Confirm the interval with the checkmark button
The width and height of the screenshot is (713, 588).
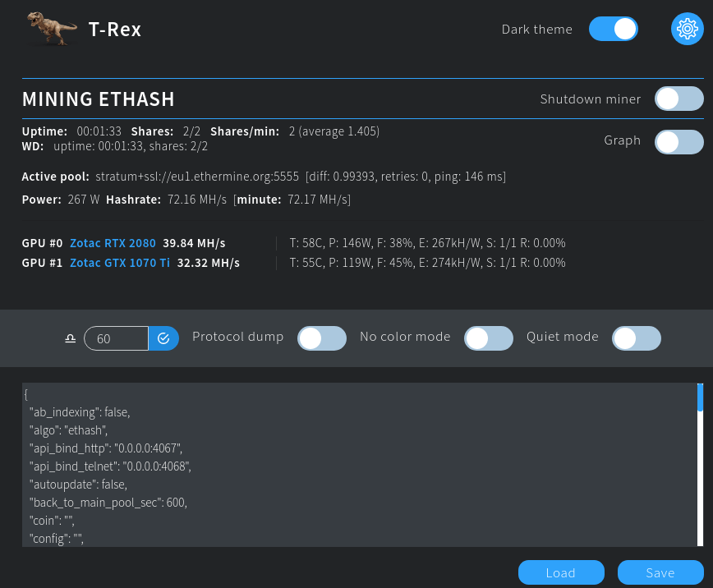coord(163,338)
